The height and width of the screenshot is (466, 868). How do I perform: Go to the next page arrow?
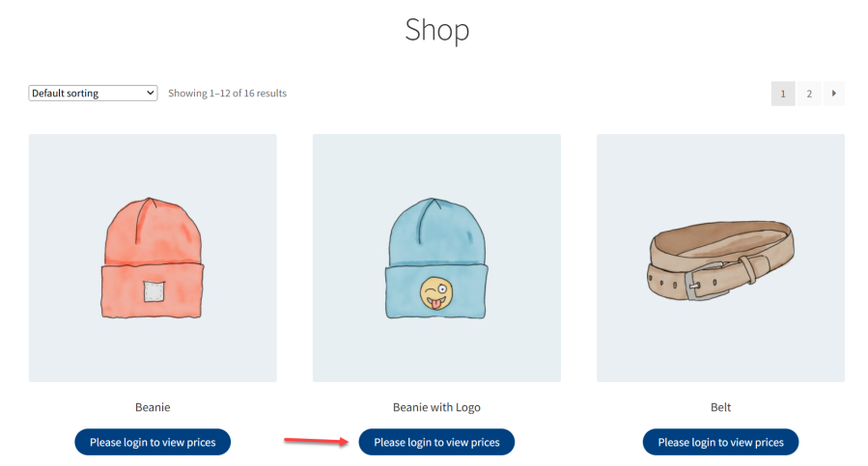pyautogui.click(x=833, y=94)
